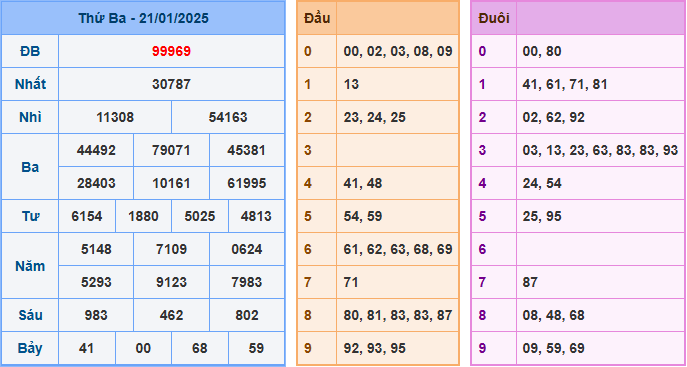Click the Đuôi column header

494,18
